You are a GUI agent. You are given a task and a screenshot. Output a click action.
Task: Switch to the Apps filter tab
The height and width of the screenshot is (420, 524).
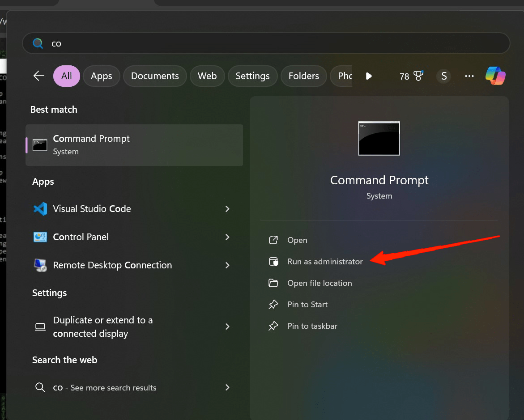(101, 76)
